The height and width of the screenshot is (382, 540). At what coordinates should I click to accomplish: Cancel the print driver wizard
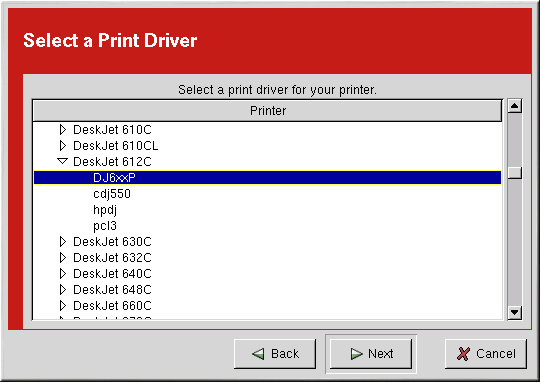[486, 354]
